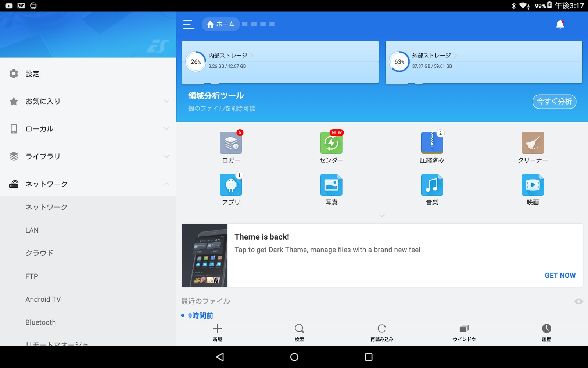The height and width of the screenshot is (368, 588).
Task: Open the 音楽 music icon
Action: 432,185
